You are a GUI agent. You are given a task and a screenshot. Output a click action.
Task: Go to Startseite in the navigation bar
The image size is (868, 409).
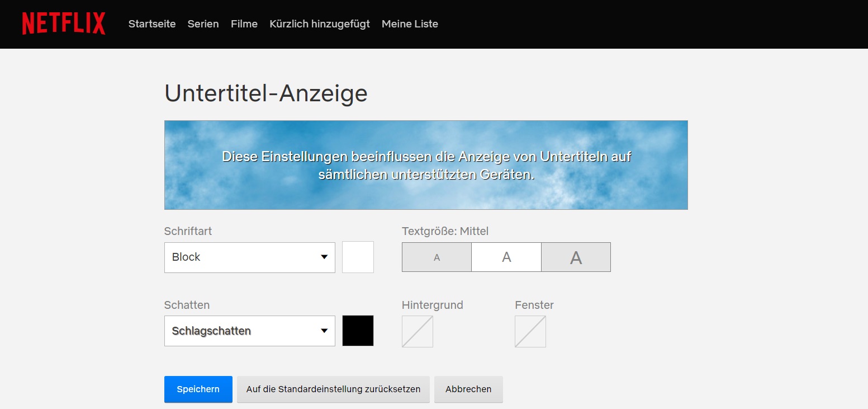pyautogui.click(x=152, y=24)
